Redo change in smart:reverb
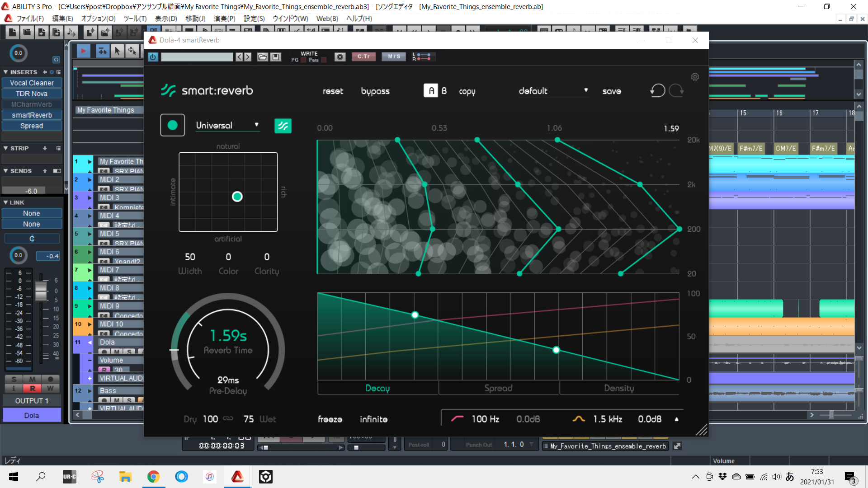 pos(676,91)
